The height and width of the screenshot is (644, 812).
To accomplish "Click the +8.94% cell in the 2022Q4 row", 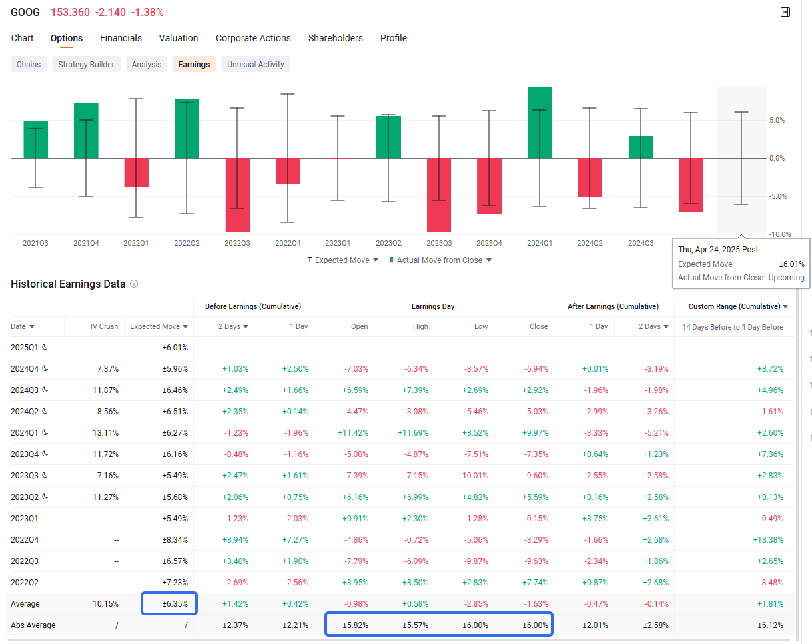I will [x=235, y=540].
